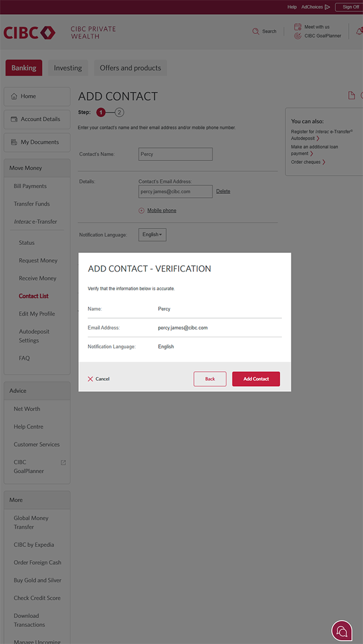Click the AdChoices triangle icon

click(327, 7)
